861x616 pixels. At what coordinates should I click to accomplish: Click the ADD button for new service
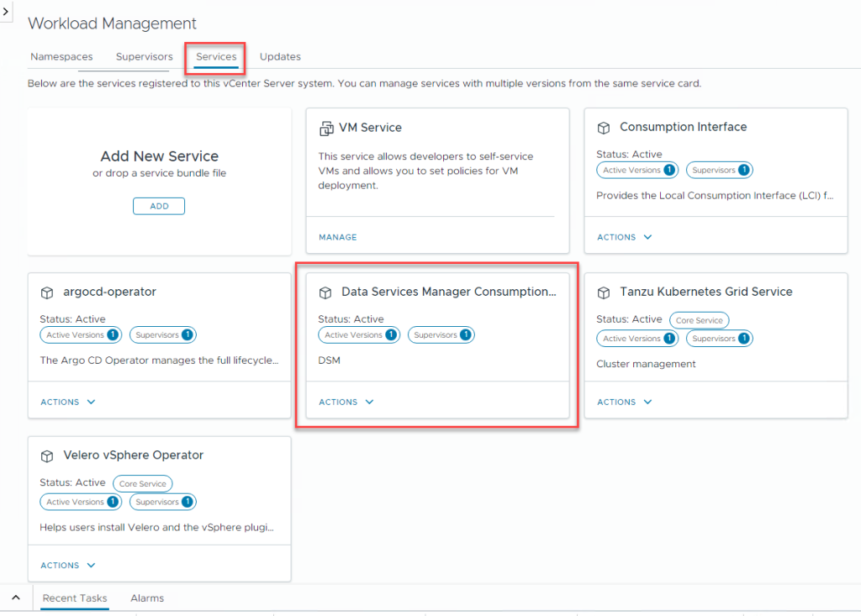(159, 206)
